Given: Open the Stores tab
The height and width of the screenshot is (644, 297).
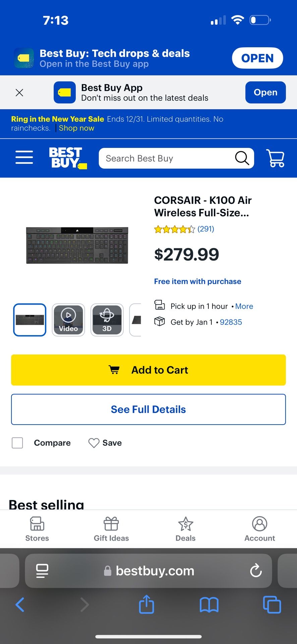Looking at the screenshot, I should (37, 529).
